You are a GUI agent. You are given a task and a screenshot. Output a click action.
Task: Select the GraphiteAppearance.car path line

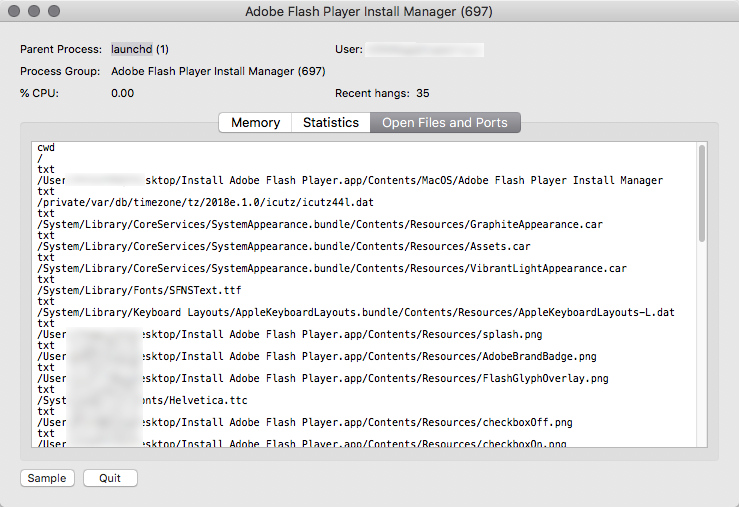320,225
